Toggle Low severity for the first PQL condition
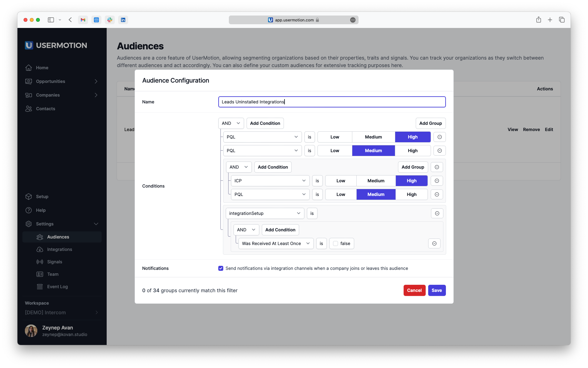 coord(335,137)
